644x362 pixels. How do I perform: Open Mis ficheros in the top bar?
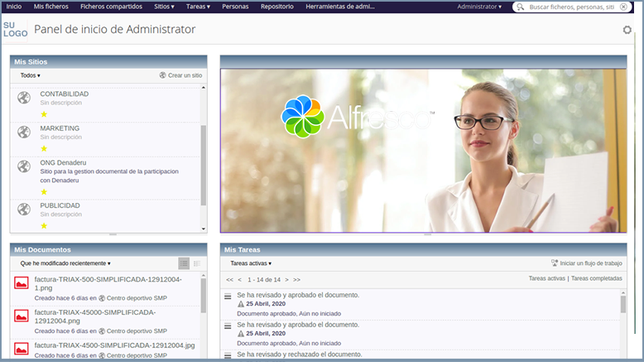coord(51,7)
